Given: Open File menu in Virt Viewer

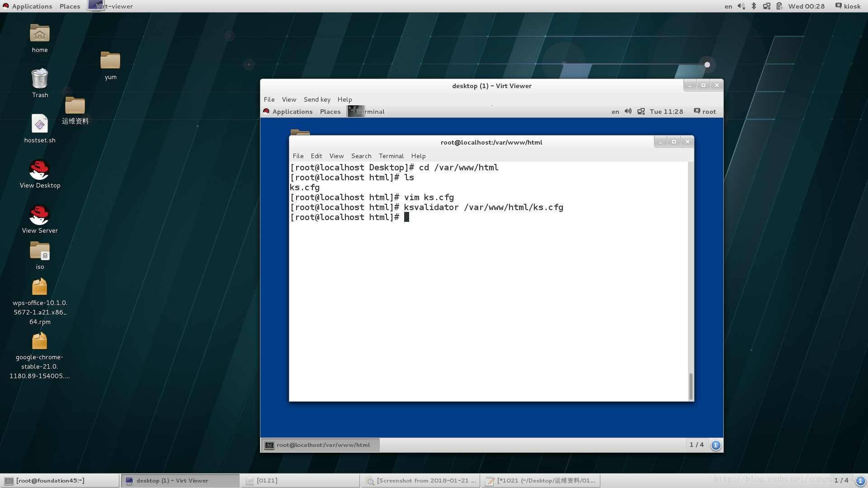Looking at the screenshot, I should (269, 99).
